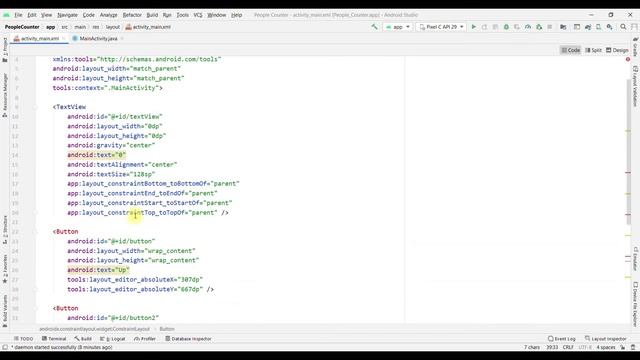Open the Database Inspector tool window
This screenshot has width=640, height=360.
tap(188, 339)
